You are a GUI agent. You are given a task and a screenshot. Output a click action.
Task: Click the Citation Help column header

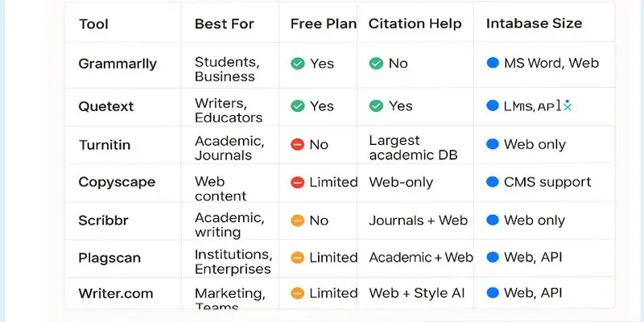point(415,24)
